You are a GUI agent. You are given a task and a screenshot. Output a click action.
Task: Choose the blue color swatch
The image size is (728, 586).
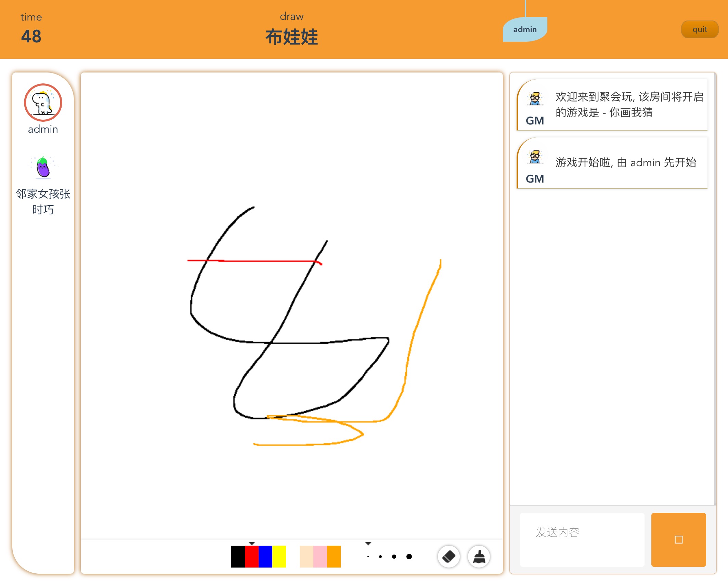click(265, 556)
